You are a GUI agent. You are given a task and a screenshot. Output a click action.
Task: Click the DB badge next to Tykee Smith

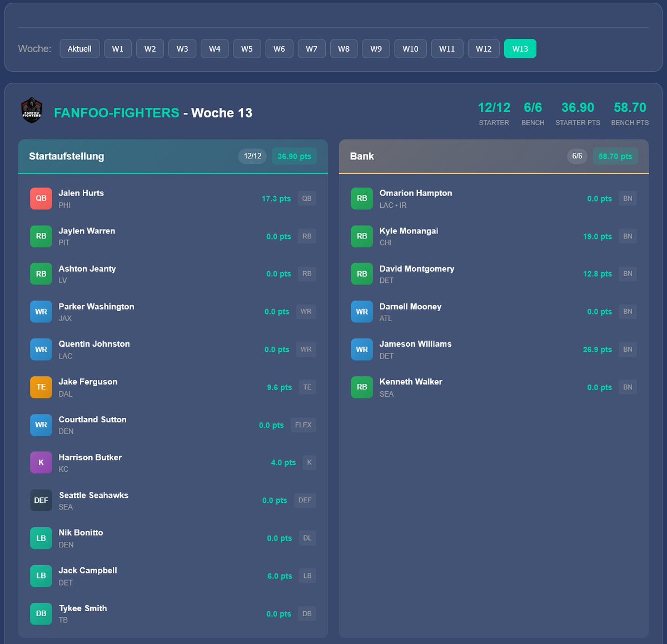point(41,613)
